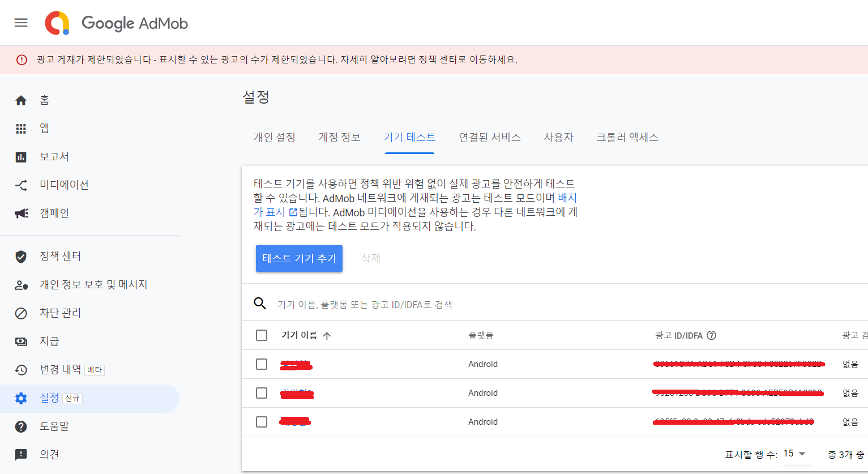Go to 미디에이션 in sidebar
This screenshot has width=868, height=474.
pyautogui.click(x=64, y=185)
